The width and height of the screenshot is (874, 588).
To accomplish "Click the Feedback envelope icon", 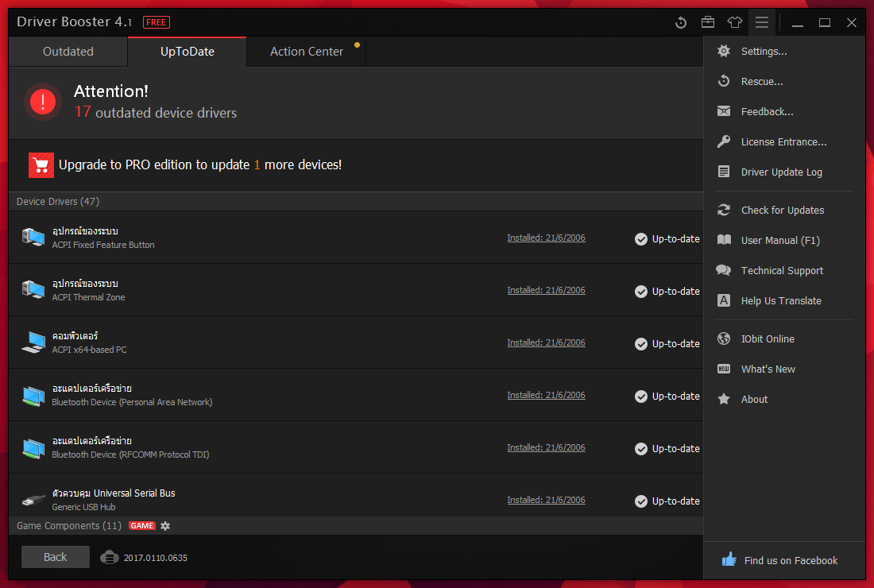I will coord(724,111).
